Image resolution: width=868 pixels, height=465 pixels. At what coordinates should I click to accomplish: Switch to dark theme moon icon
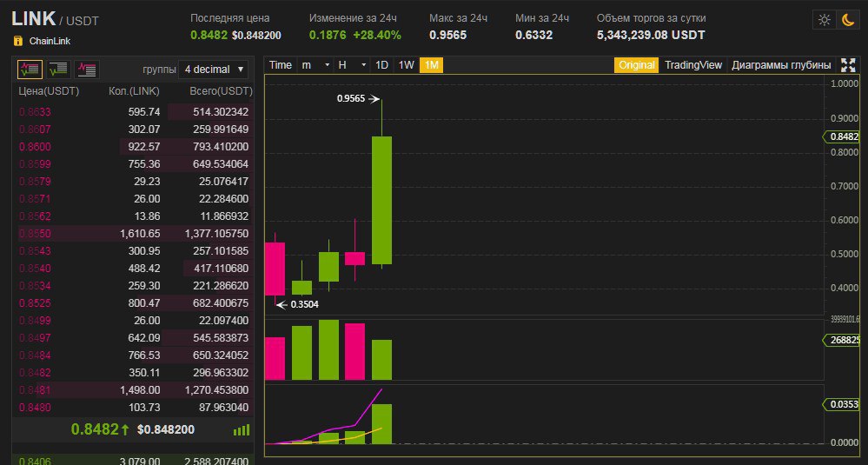coord(847,21)
